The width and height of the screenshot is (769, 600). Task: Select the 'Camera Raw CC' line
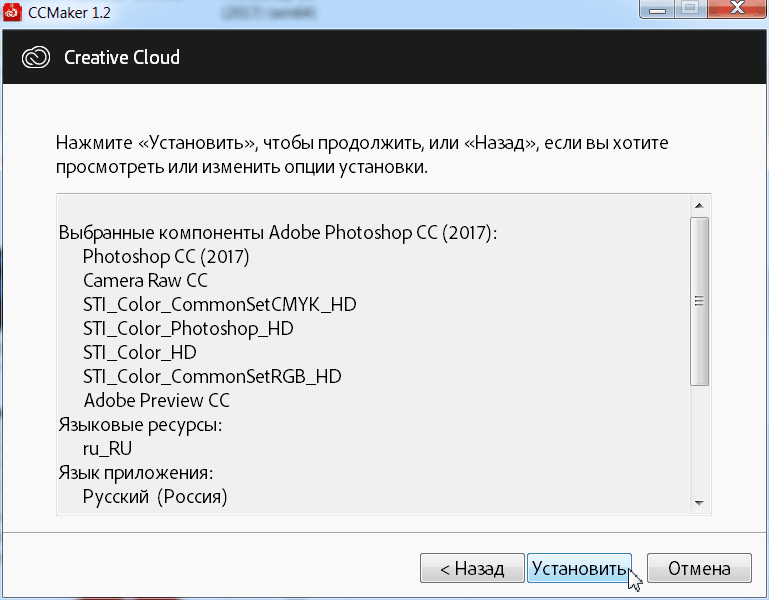[x=145, y=281]
